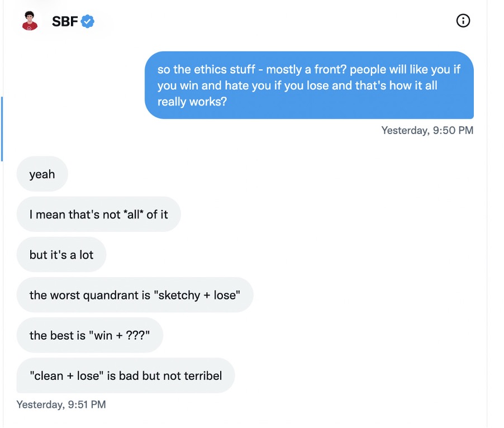Click the "*all*" emphasized word
Viewport: 504px width, 428px height.
[134, 215]
